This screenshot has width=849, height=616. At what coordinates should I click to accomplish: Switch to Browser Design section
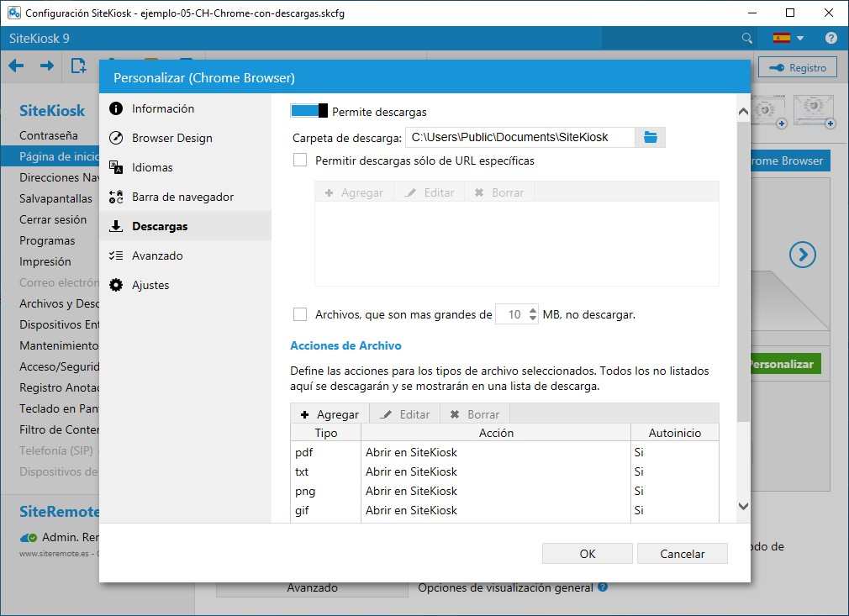[171, 138]
